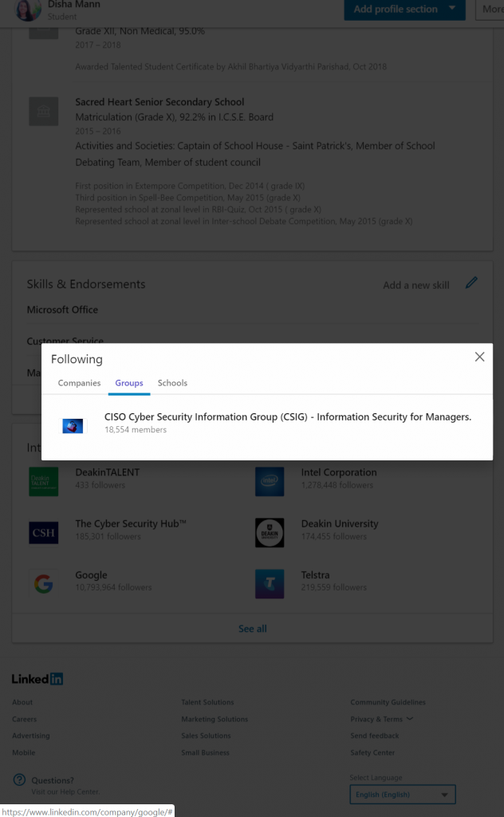Open Marketing Solutions footer link
Viewport: 504px width, 817px height.
pos(215,719)
